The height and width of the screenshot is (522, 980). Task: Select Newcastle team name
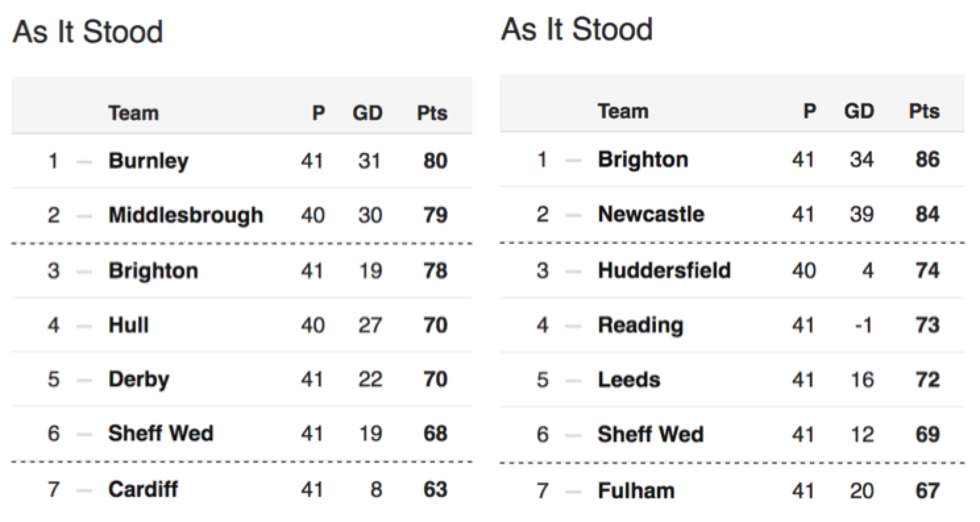651,214
